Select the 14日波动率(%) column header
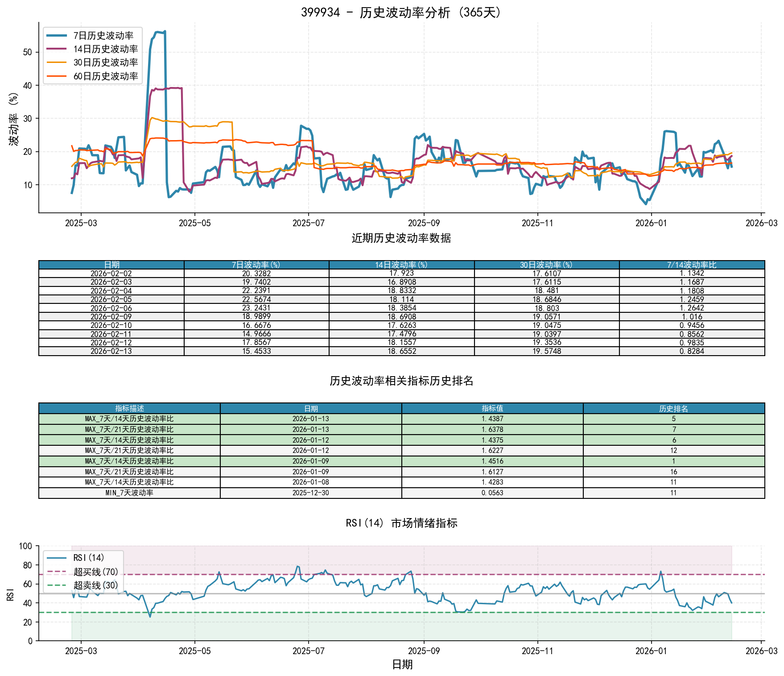Screen dimensions: 784x676 point(401,265)
